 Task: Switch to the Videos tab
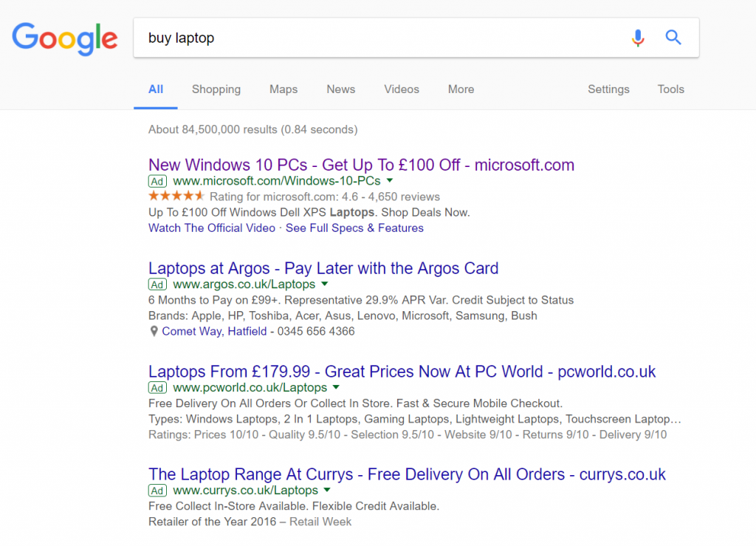coord(402,89)
